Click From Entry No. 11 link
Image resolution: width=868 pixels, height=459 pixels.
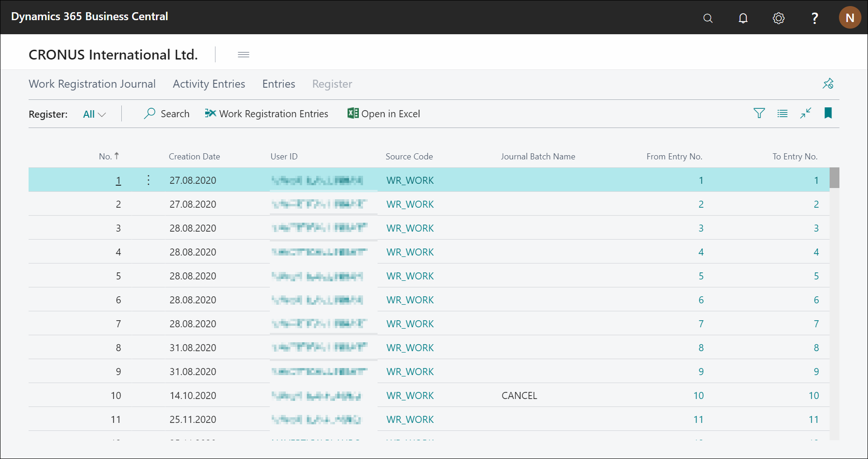click(x=698, y=420)
